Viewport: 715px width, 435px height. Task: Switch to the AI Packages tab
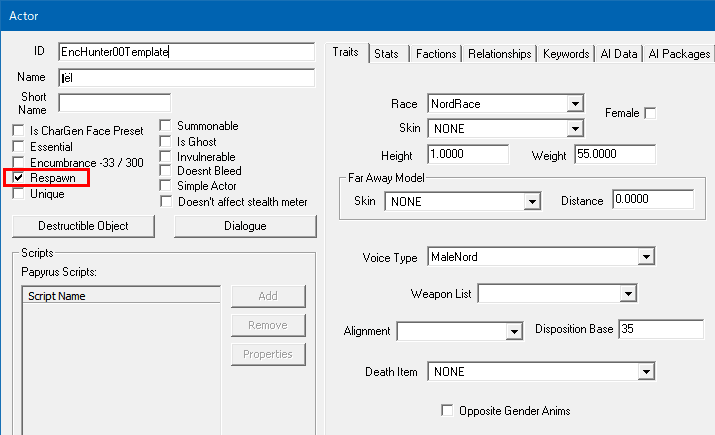(x=679, y=54)
